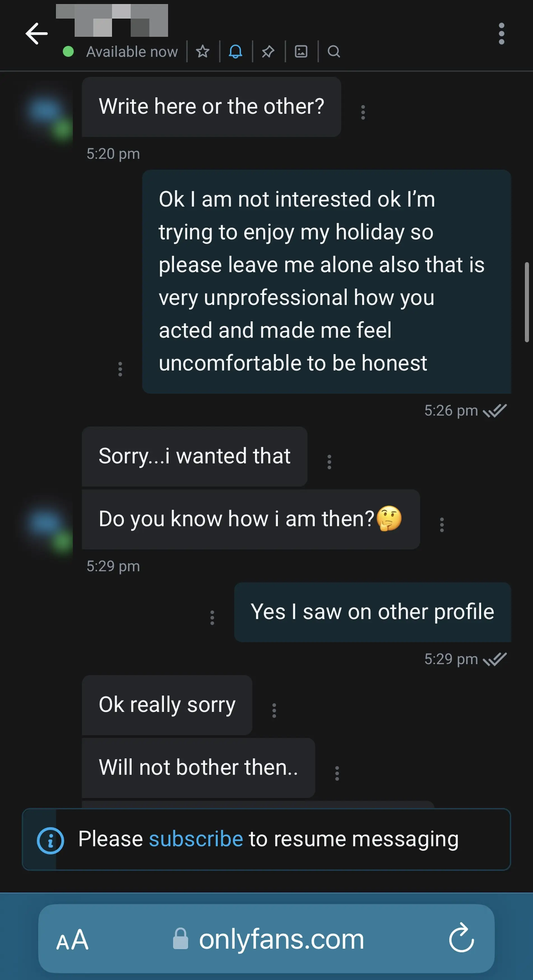533x980 pixels.
Task: Click the subscribe link to resume messaging
Action: point(196,839)
